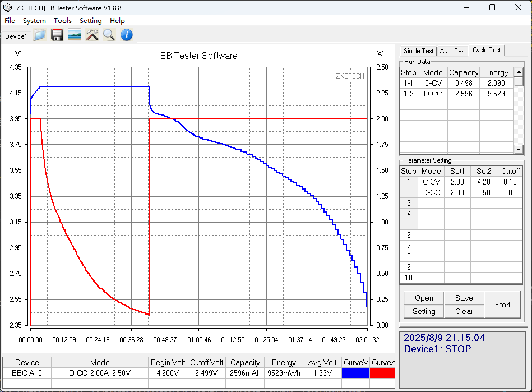
Task: Minimize the EB Tester window
Action: coord(467,8)
